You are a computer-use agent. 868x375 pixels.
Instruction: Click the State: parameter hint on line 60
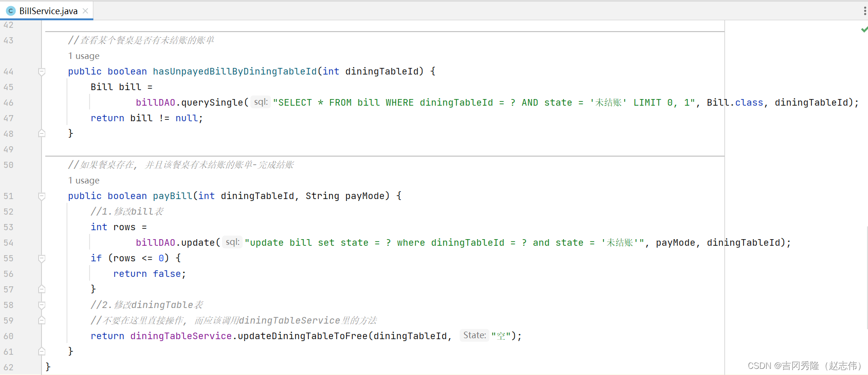coord(474,335)
